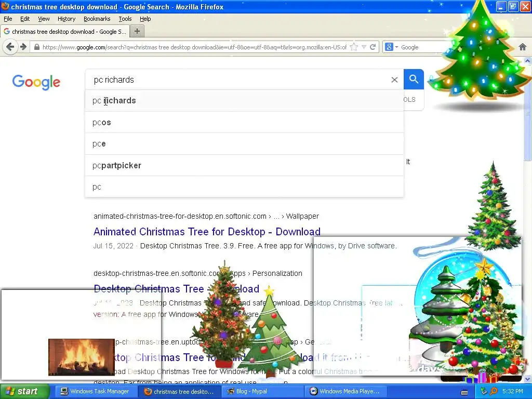Image resolution: width=532 pixels, height=399 pixels.
Task: Open the search engine selector dropdown arrow
Action: (396, 47)
